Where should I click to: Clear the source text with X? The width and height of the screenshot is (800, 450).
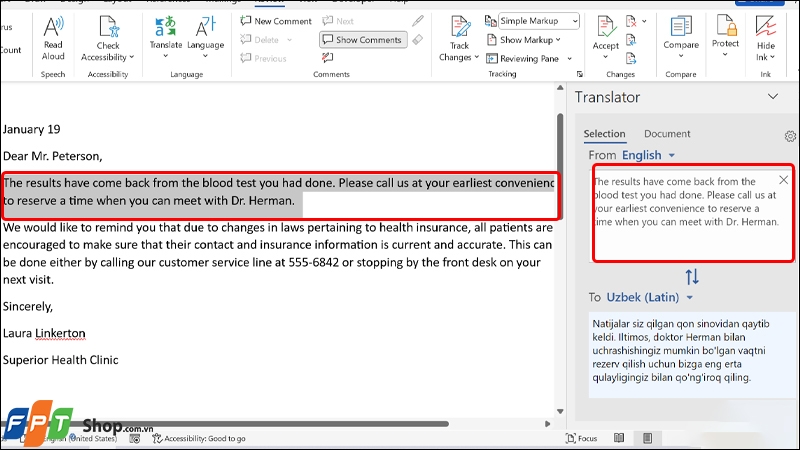[783, 180]
